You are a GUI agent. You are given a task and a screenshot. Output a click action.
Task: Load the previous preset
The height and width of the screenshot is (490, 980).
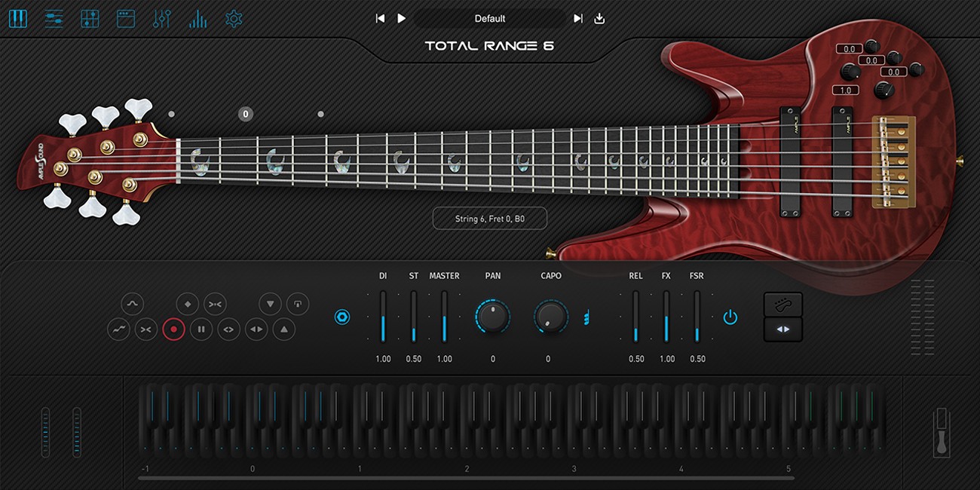coord(381,19)
